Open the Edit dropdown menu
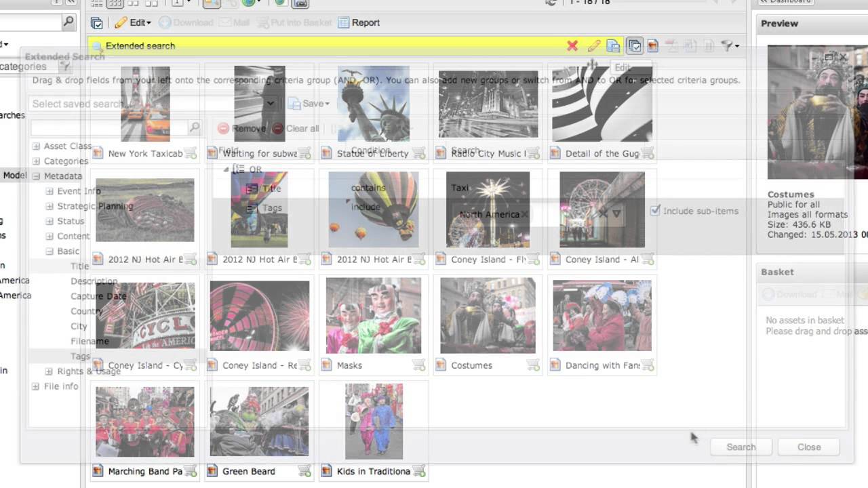This screenshot has width=868, height=488. (x=133, y=22)
